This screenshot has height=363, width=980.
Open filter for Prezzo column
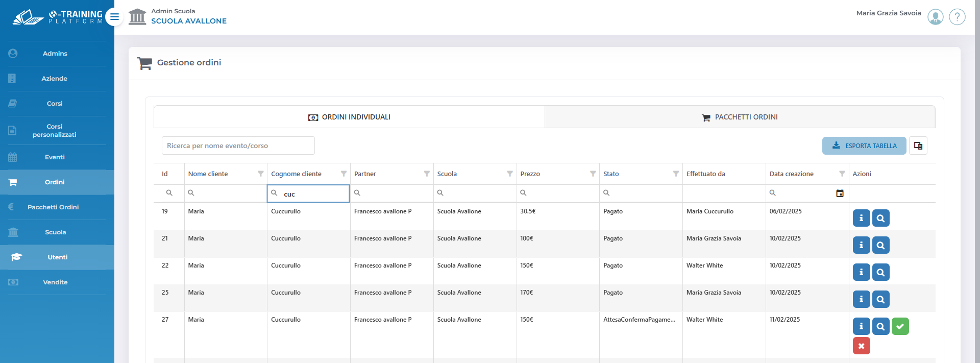[x=593, y=174]
